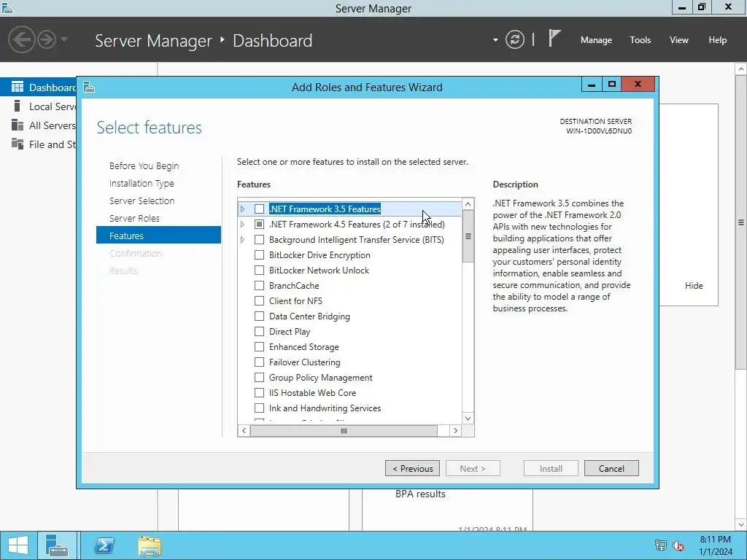Click the muted speaker tray icon
The height and width of the screenshot is (560, 747).
tap(678, 545)
